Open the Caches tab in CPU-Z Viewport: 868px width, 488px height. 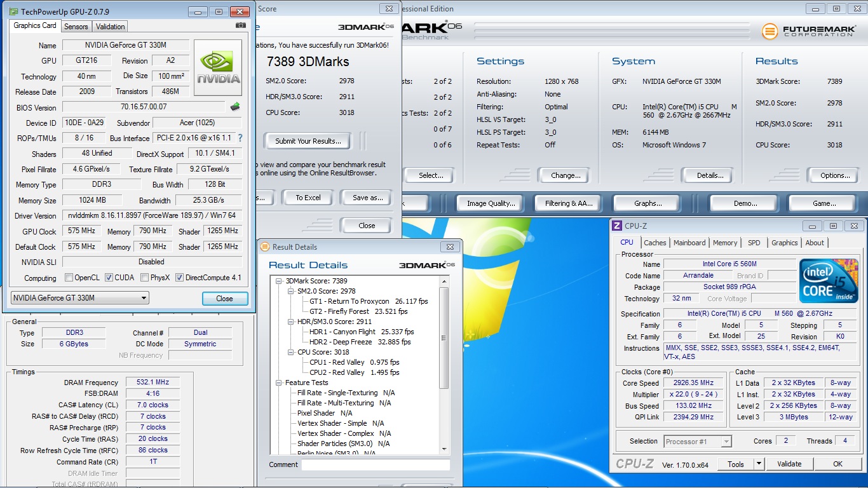pyautogui.click(x=655, y=243)
